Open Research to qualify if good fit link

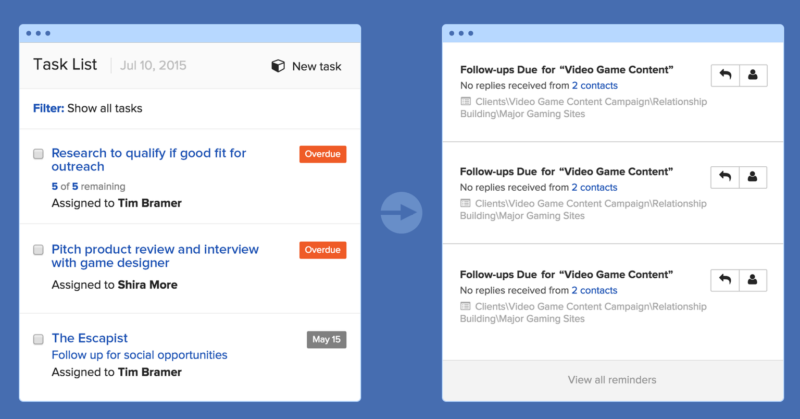coord(148,160)
